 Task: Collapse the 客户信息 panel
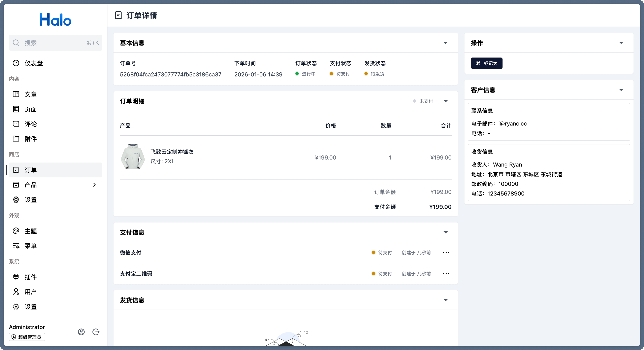pos(621,90)
